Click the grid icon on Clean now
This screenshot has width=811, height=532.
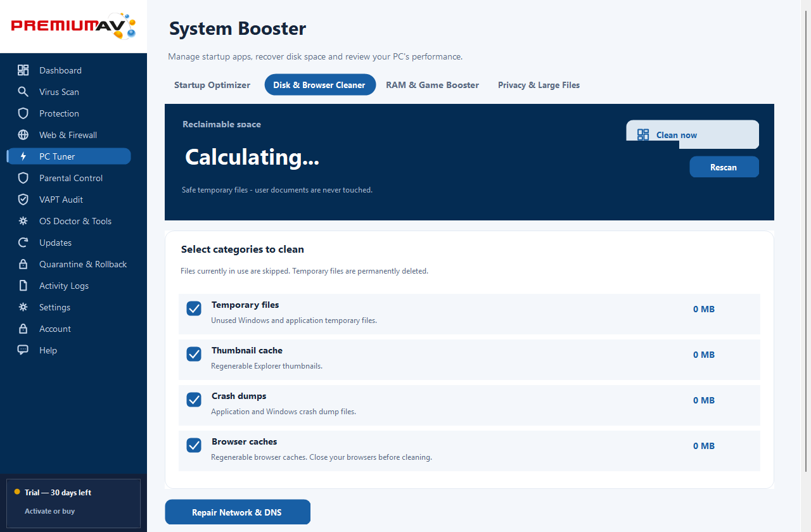click(643, 134)
